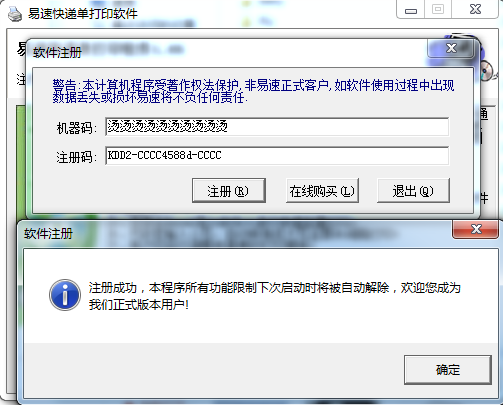Click into the 注册码 registration code field
The height and width of the screenshot is (405, 503).
pos(277,155)
